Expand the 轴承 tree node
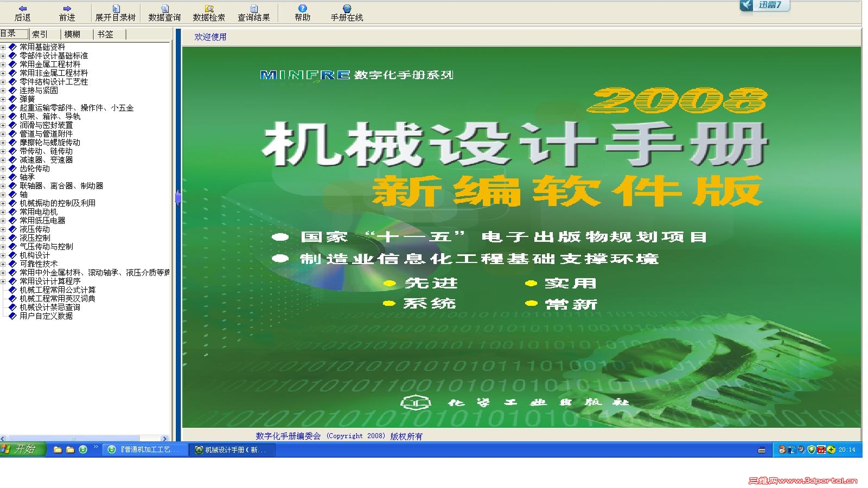Viewport: 868px width, 488px height. coord(3,177)
